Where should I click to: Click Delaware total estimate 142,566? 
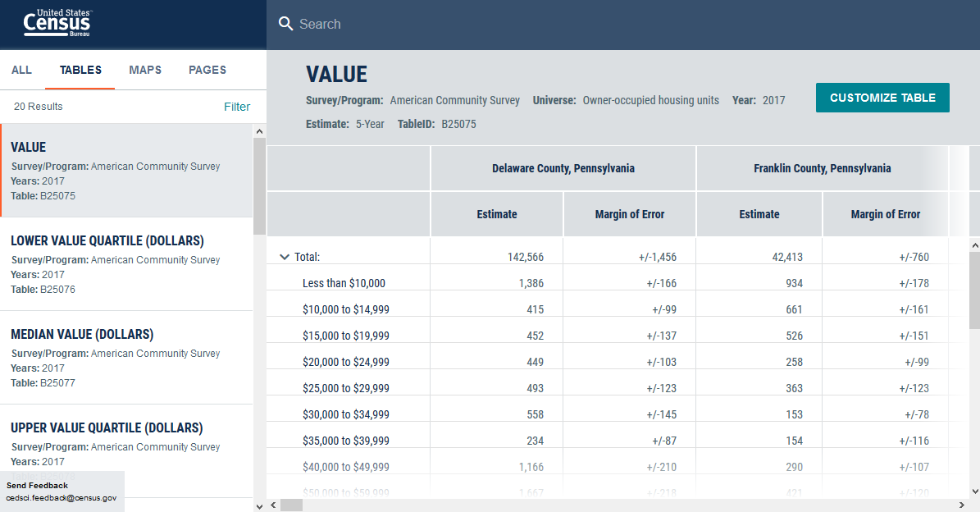526,257
